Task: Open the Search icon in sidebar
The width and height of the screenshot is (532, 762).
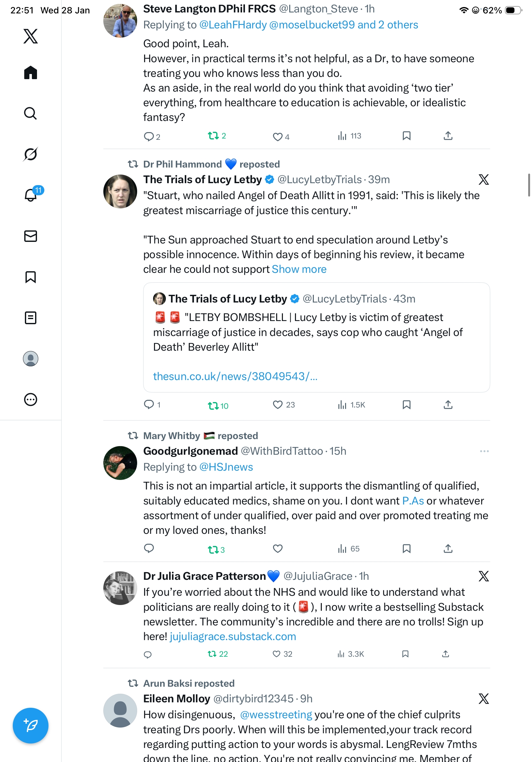Action: point(31,113)
